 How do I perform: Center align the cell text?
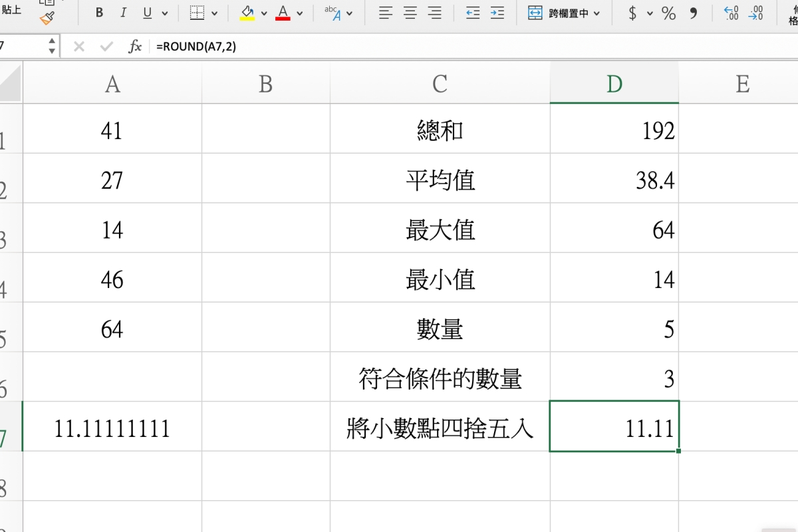[410, 13]
